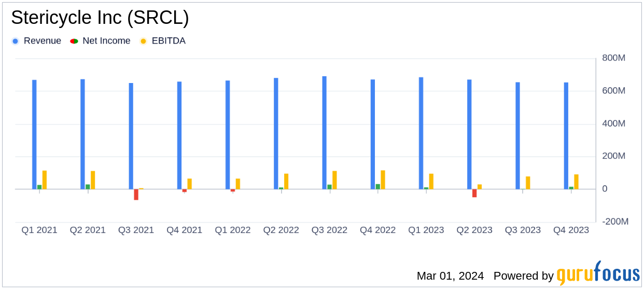Click the Q1 2021 axis label
Screen dimensions: 644x289
(39, 230)
